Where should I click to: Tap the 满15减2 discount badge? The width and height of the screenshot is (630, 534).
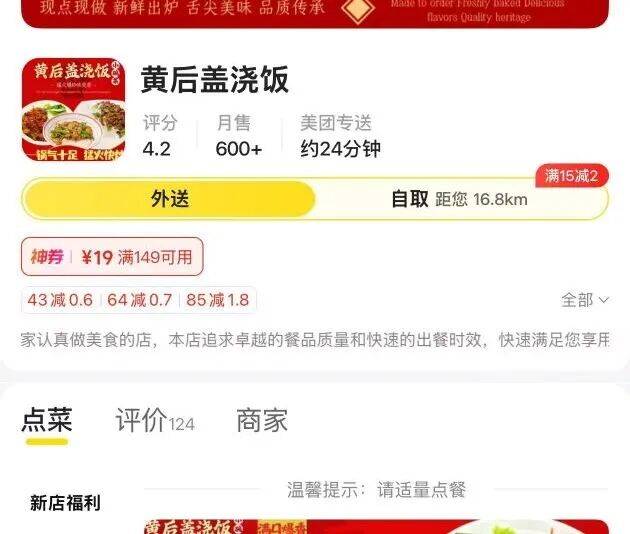point(572,176)
